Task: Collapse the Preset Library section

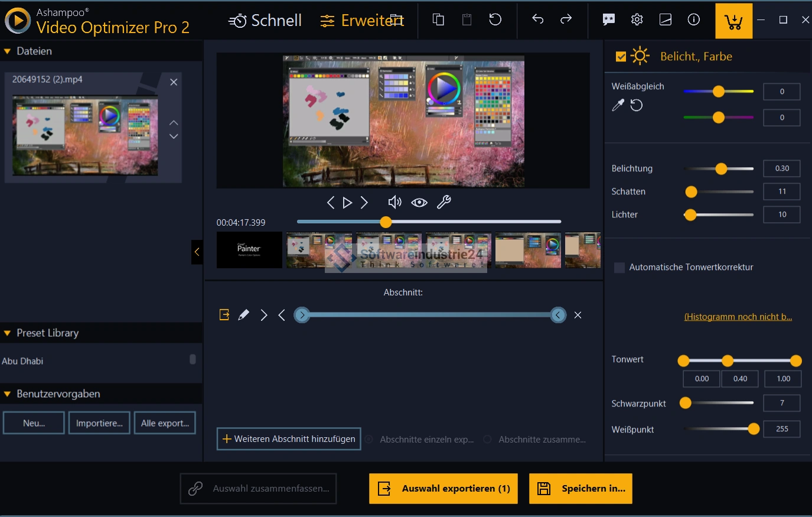Action: point(8,333)
